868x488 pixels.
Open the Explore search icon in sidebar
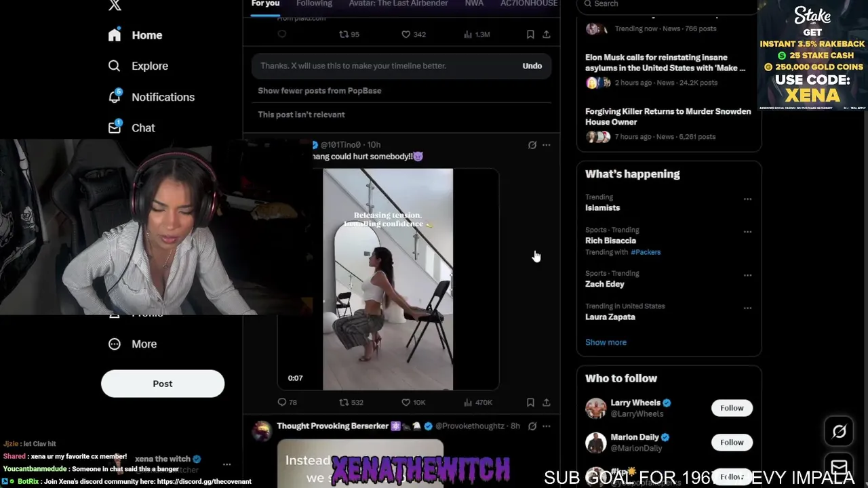(115, 66)
